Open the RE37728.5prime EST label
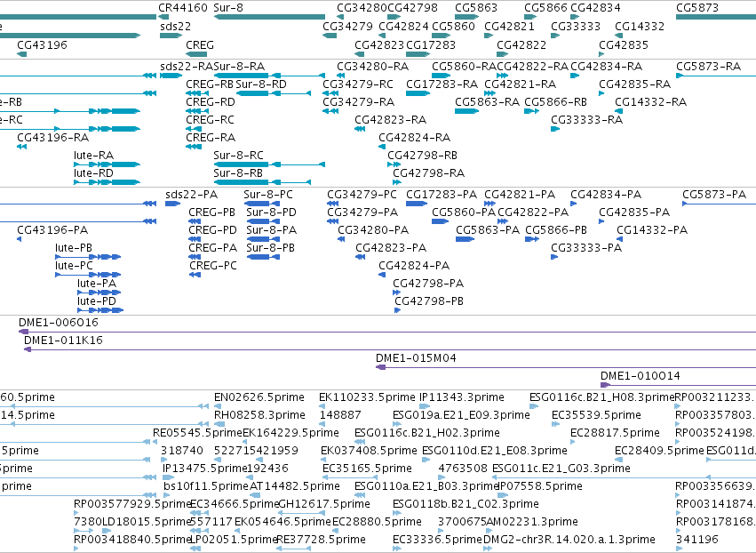This screenshot has width=756, height=553. click(321, 540)
